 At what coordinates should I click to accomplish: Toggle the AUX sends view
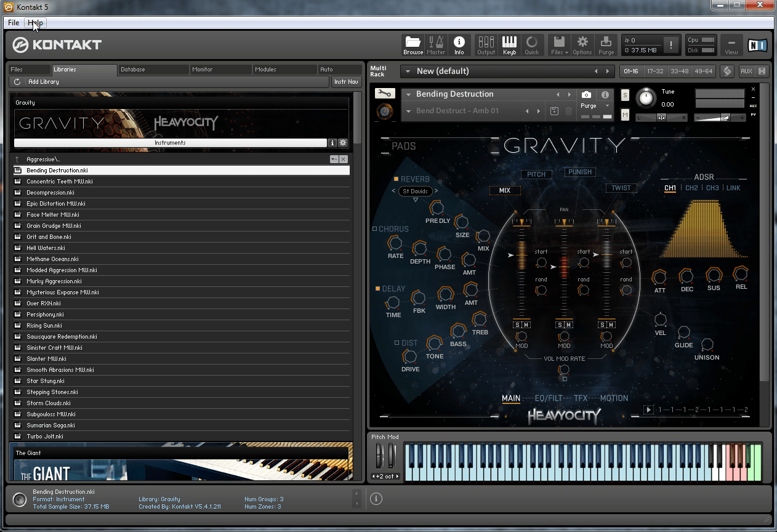[746, 71]
